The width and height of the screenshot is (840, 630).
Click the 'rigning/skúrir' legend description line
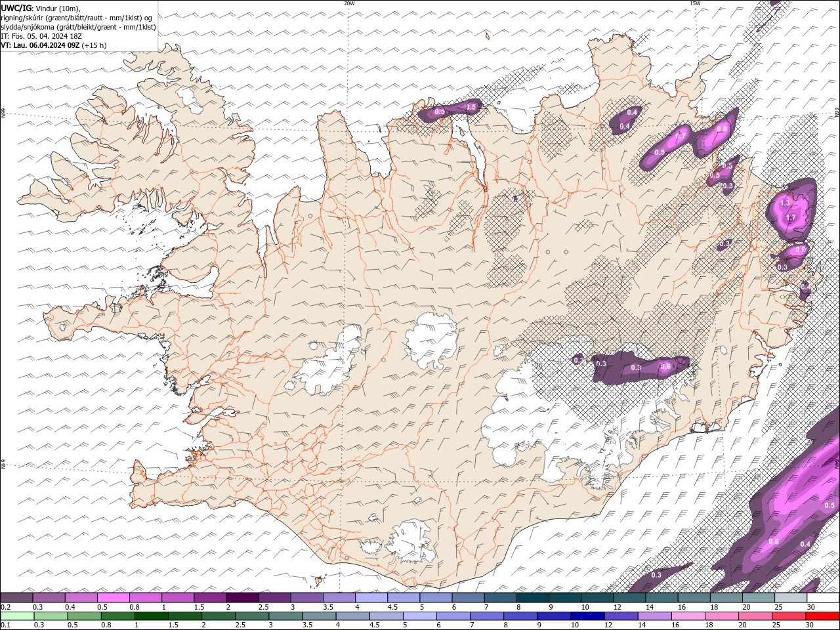[77, 17]
